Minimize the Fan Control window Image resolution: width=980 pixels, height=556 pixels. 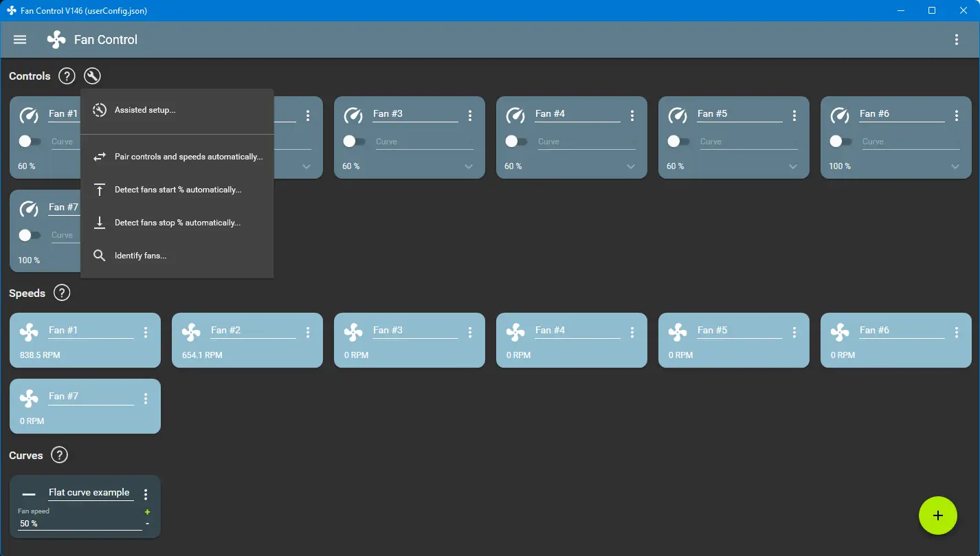(900, 10)
